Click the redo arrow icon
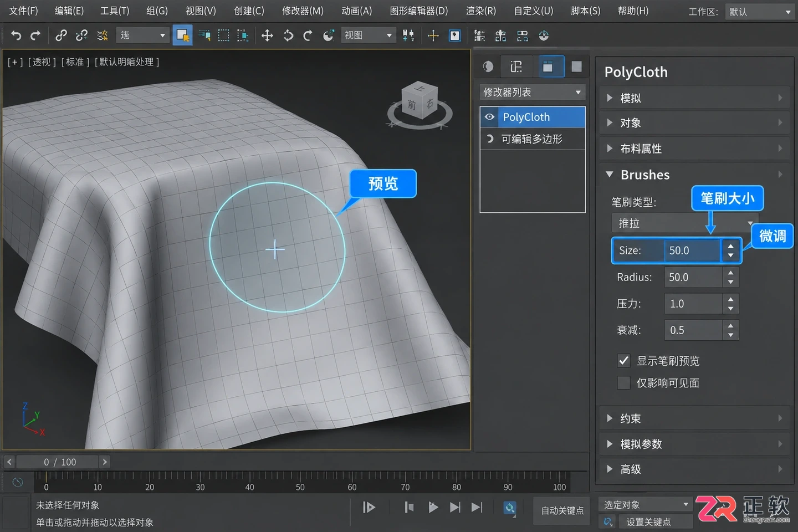Screen dimensions: 798x532 (35, 35)
